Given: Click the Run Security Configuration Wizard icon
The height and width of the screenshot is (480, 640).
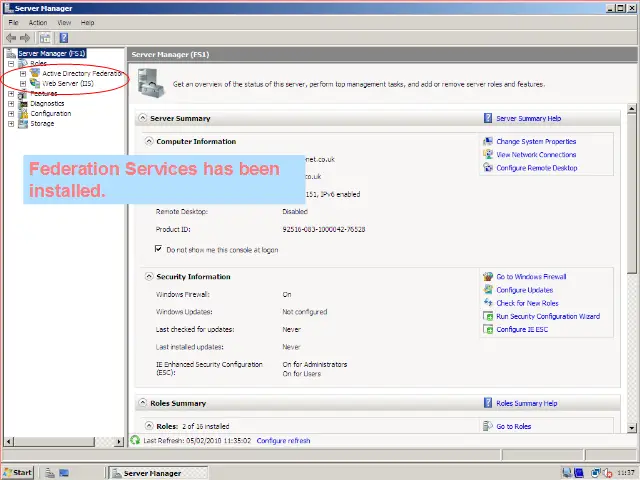Looking at the screenshot, I should (x=488, y=316).
